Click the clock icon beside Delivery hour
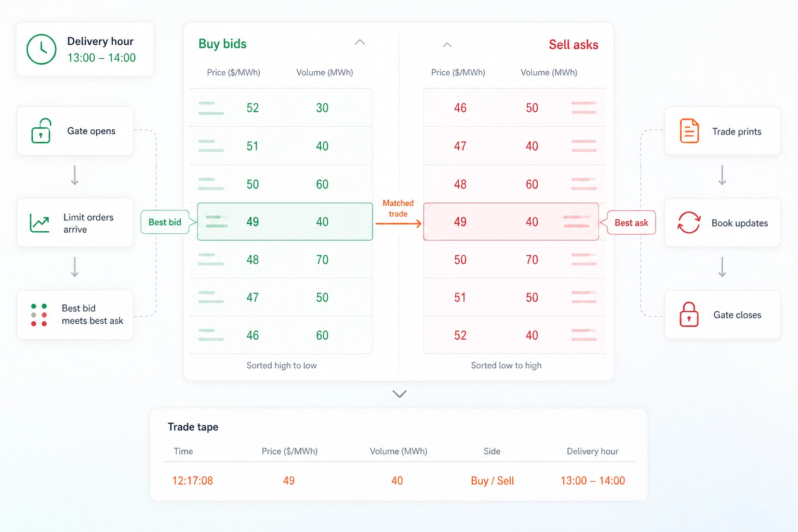The height and width of the screenshot is (532, 798). tap(42, 49)
